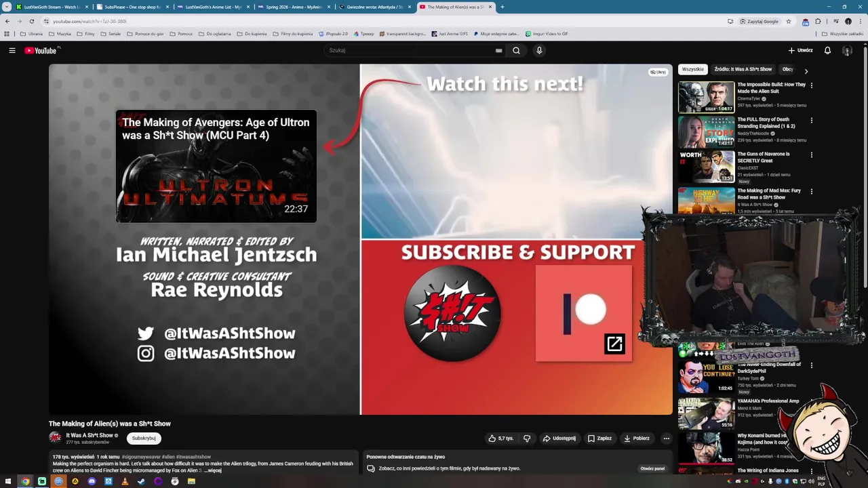Open a new browser tab with plus

502,7
